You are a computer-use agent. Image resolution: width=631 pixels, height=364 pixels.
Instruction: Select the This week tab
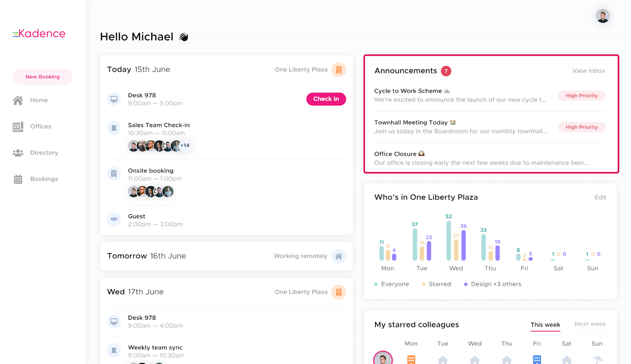(x=545, y=325)
